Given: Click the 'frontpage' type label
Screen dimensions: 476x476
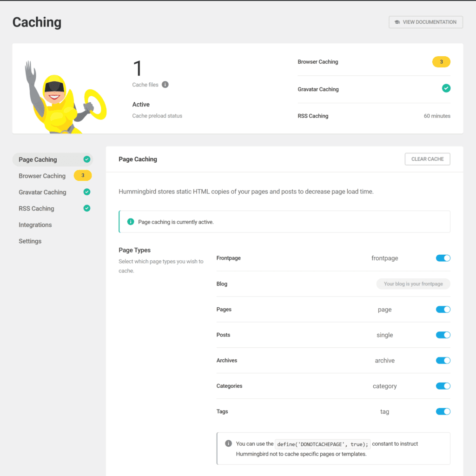Looking at the screenshot, I should tap(384, 258).
